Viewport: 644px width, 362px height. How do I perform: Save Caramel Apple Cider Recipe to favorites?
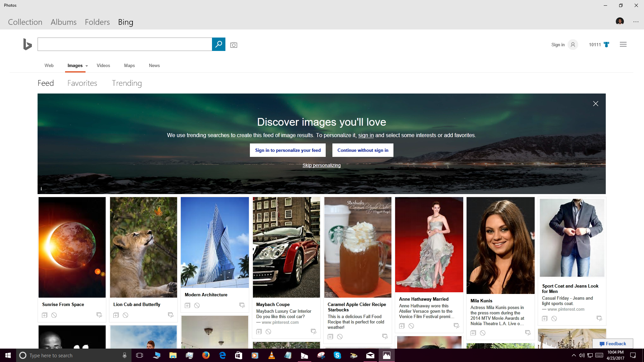click(x=330, y=337)
